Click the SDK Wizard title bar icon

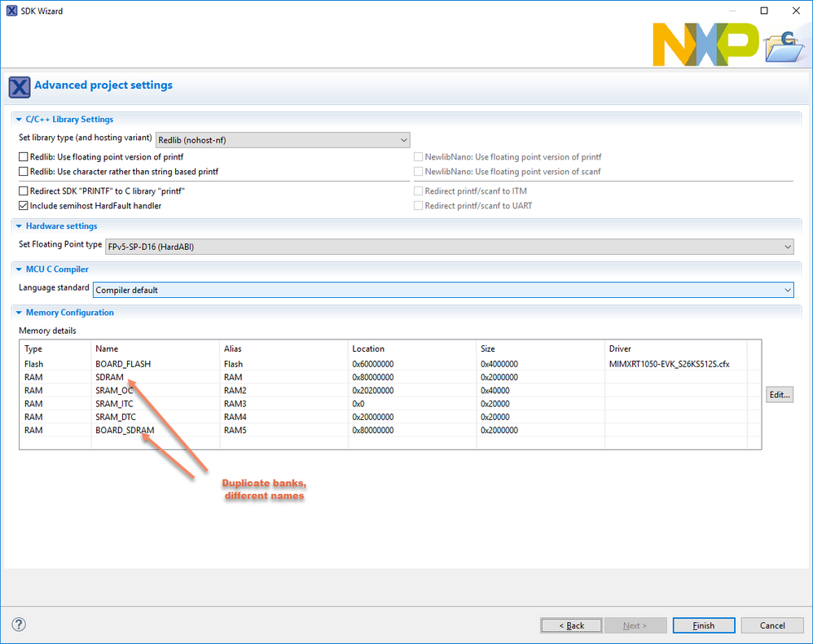pos(11,11)
